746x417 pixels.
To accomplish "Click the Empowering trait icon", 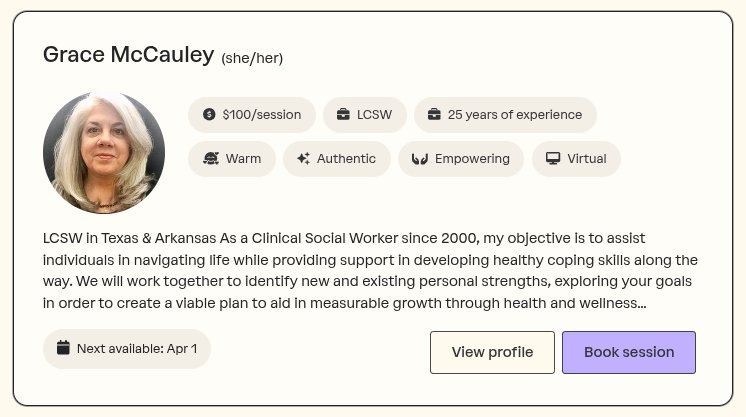I will pos(420,159).
